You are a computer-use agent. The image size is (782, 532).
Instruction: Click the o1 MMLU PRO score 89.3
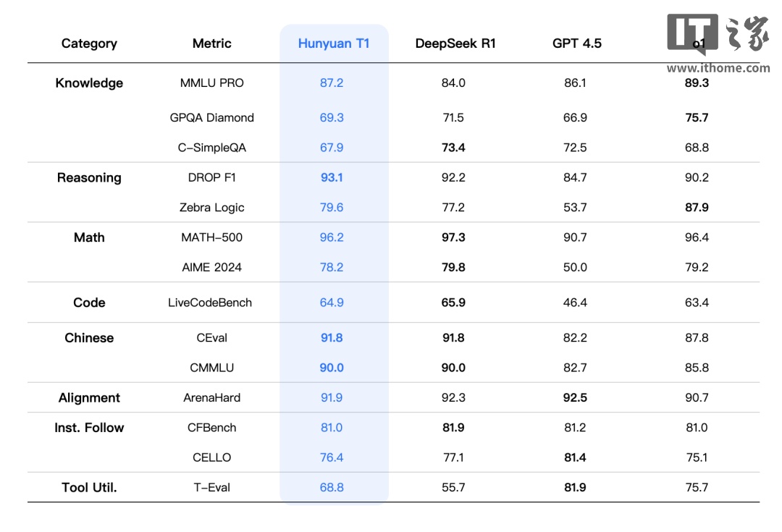697,83
